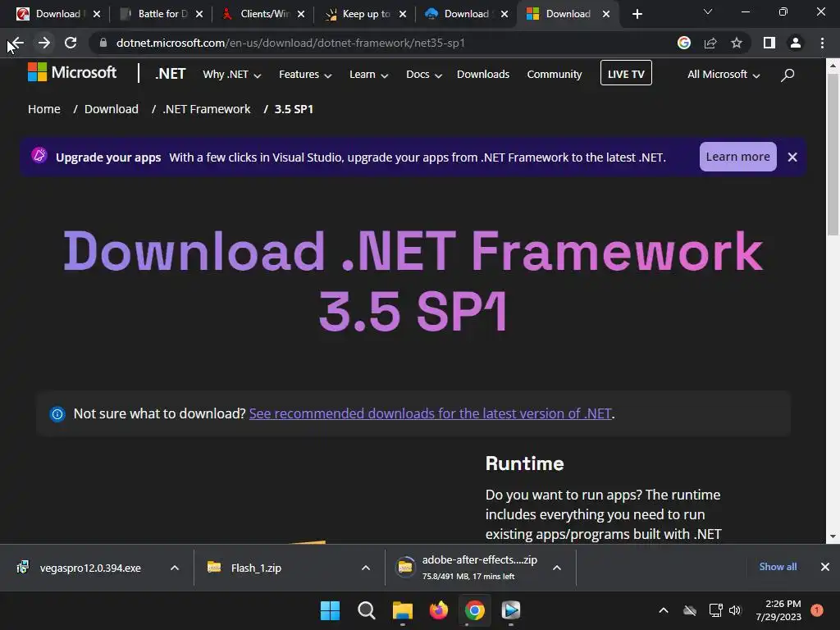Open a new tab with the plus button

pos(637,14)
